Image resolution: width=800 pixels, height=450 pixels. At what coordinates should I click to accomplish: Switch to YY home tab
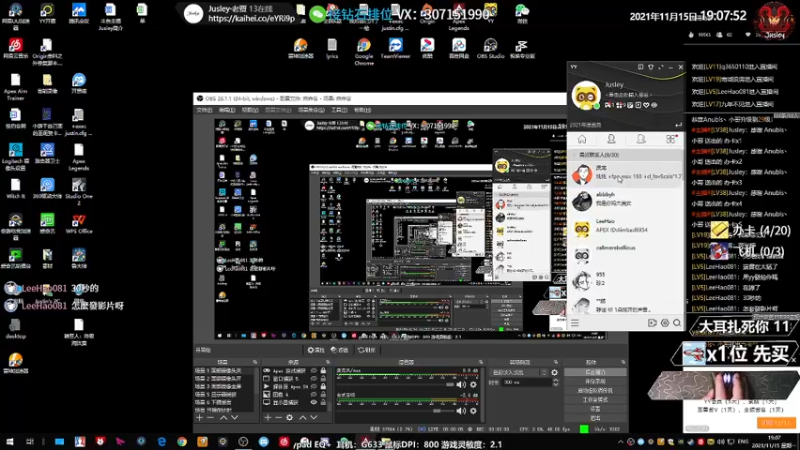click(582, 139)
